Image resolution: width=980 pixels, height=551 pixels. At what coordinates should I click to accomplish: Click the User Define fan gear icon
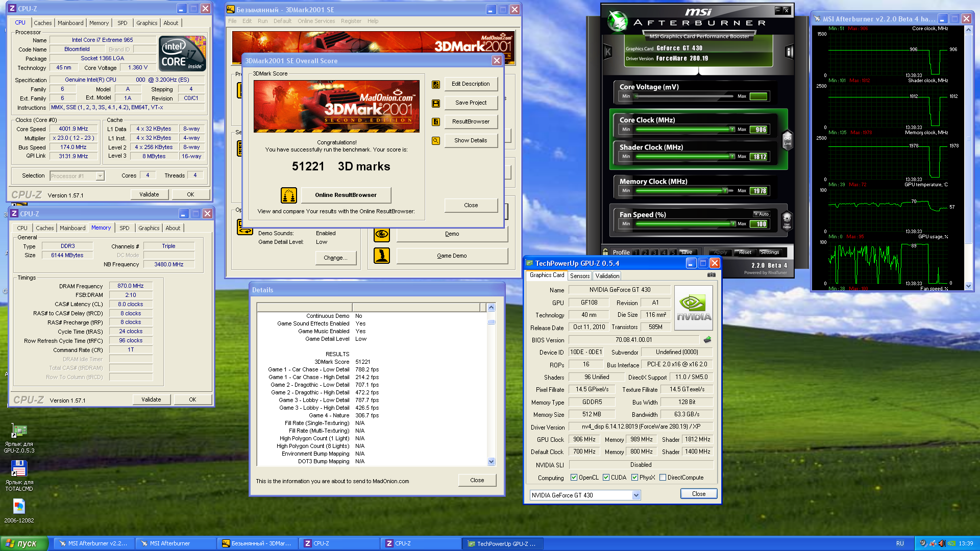787,221
